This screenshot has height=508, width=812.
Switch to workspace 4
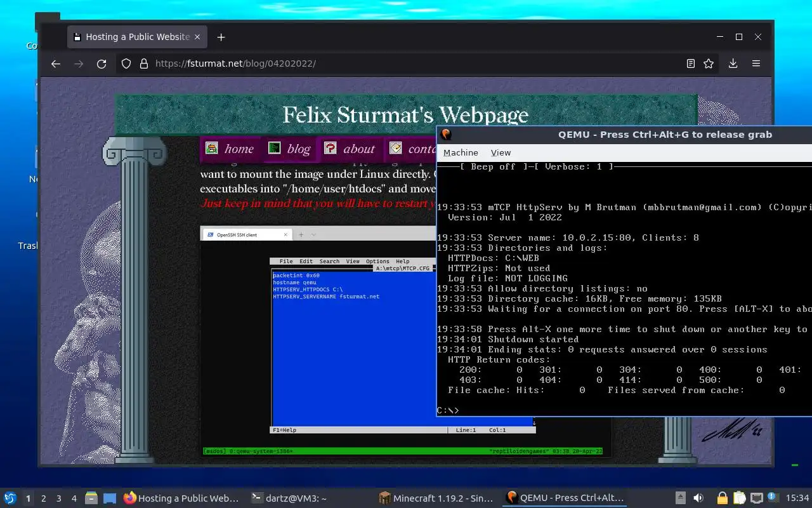(74, 498)
